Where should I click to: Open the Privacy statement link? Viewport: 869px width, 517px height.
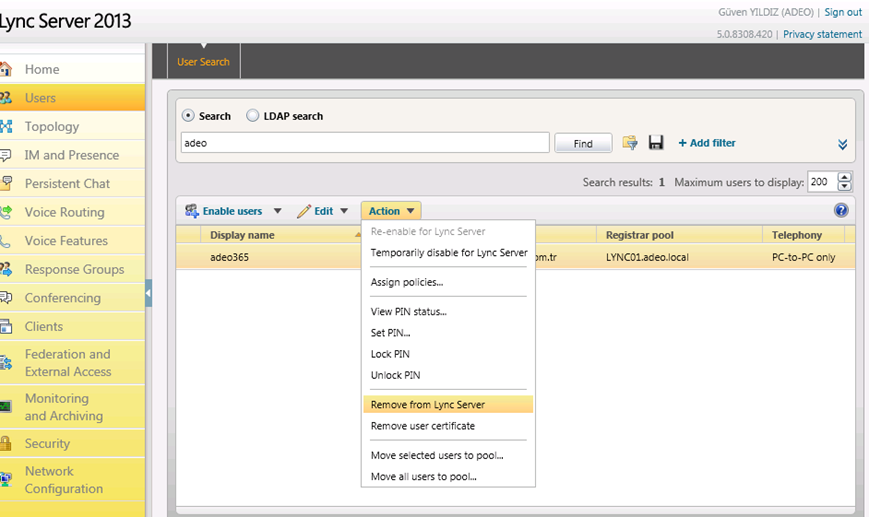[x=822, y=34]
